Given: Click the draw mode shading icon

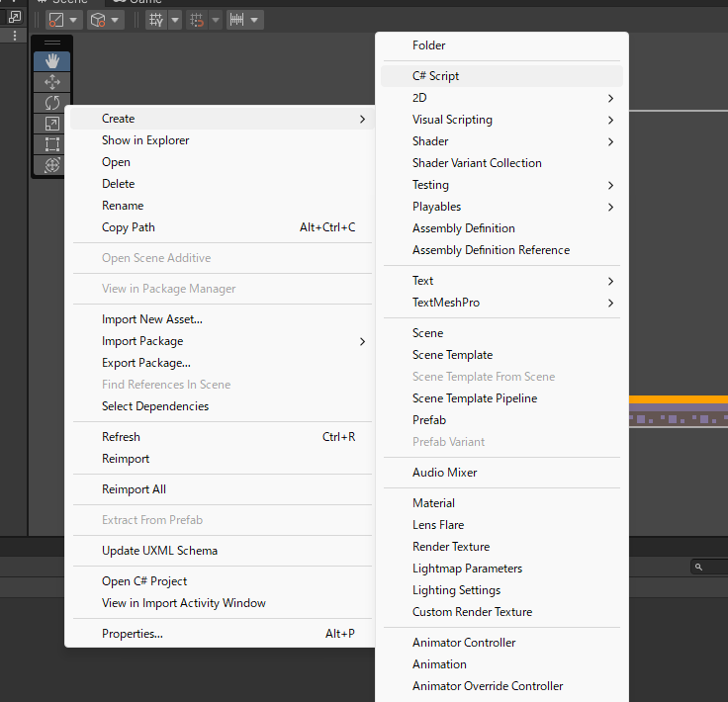Looking at the screenshot, I should tap(56, 20).
